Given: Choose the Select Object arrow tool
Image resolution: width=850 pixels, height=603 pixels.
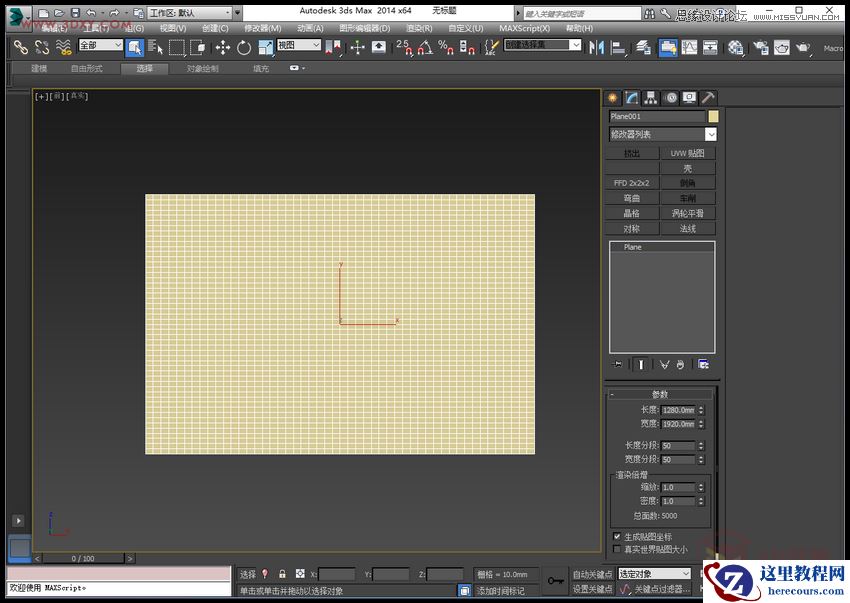Looking at the screenshot, I should click(x=135, y=46).
